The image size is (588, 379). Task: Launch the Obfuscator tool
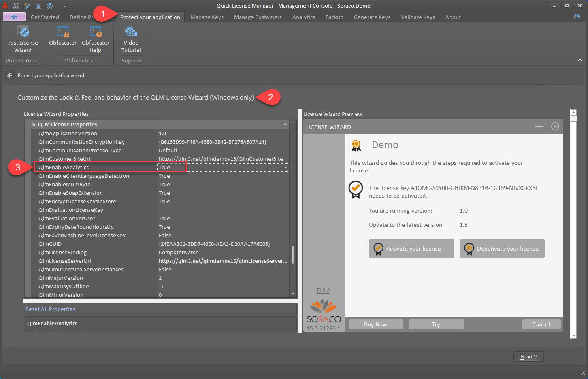tap(63, 36)
